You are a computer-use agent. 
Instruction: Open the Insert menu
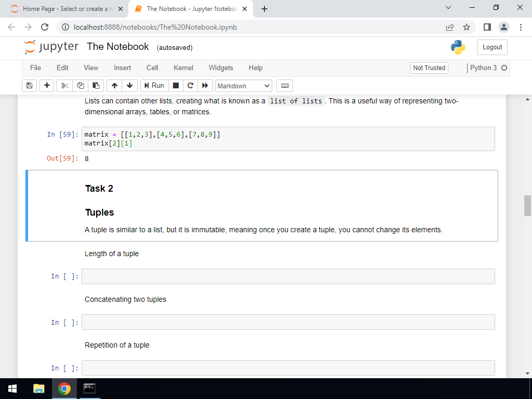point(123,68)
